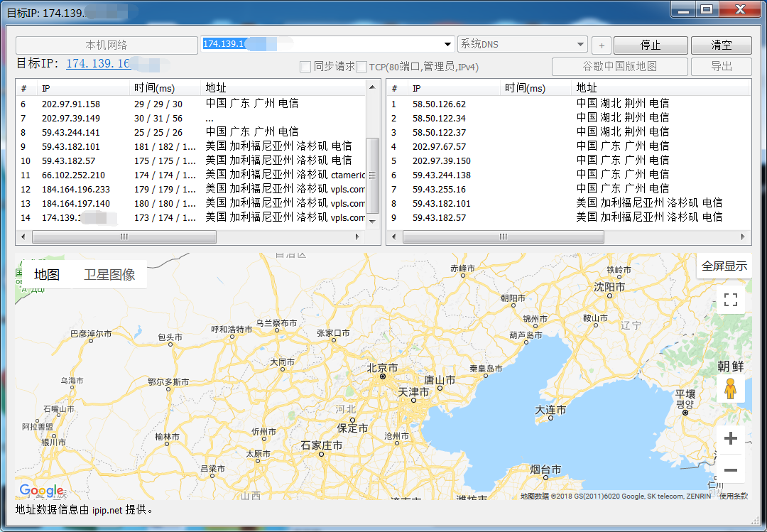Screen dimensions: 767x532
Task: Zoom out the map with minus icon
Action: click(730, 470)
